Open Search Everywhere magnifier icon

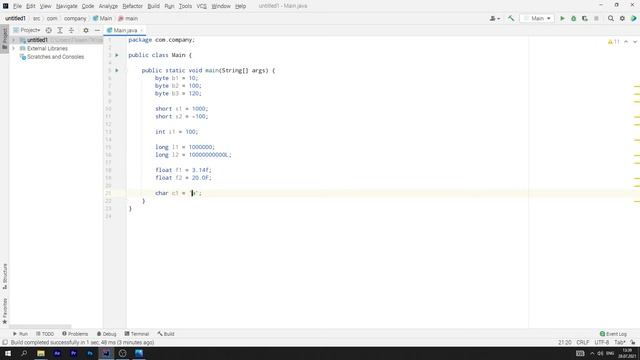(611, 18)
